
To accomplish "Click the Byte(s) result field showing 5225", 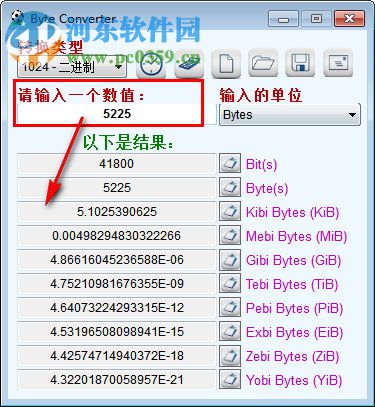I will click(117, 188).
